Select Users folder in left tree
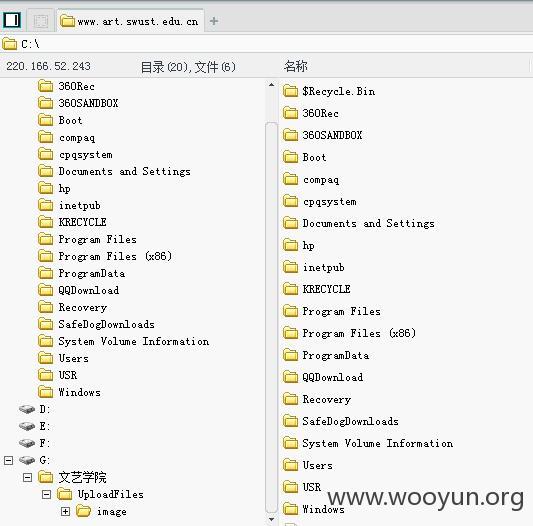 [x=64, y=358]
